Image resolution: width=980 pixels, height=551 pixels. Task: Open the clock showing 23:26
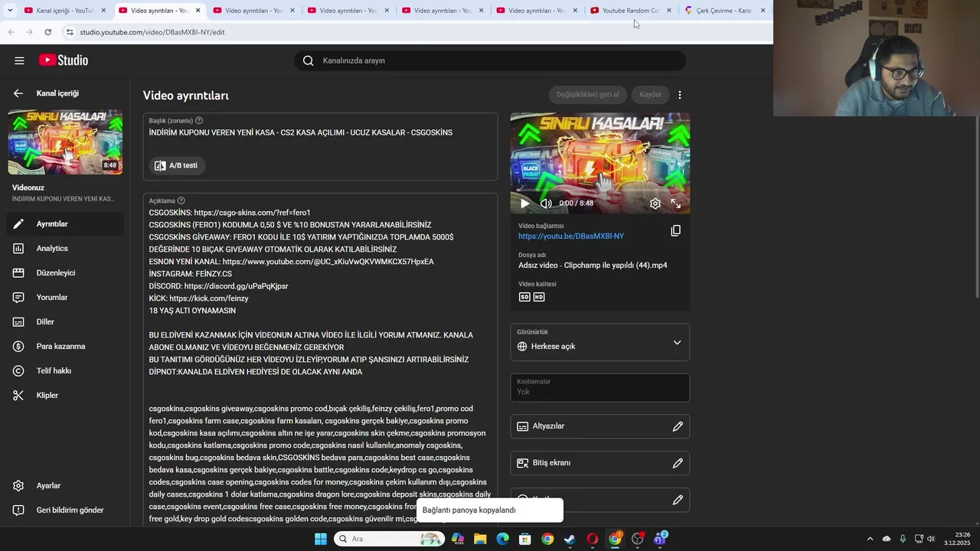[x=957, y=539]
